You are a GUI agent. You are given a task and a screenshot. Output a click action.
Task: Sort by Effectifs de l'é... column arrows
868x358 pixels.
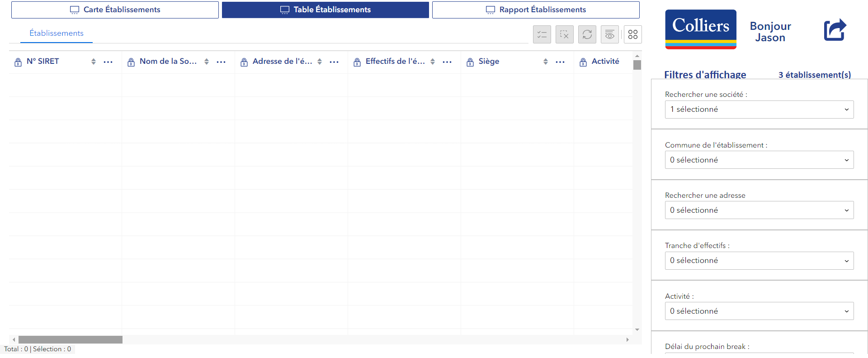click(433, 62)
